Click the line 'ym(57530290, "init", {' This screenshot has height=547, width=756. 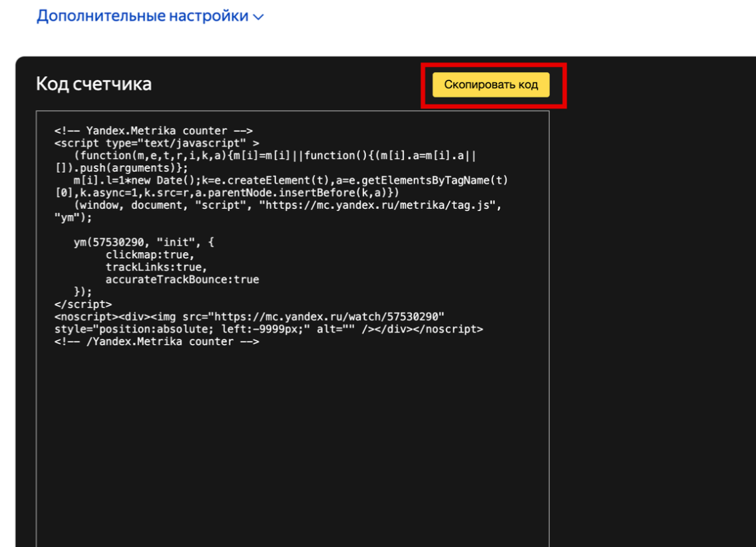[x=144, y=242]
